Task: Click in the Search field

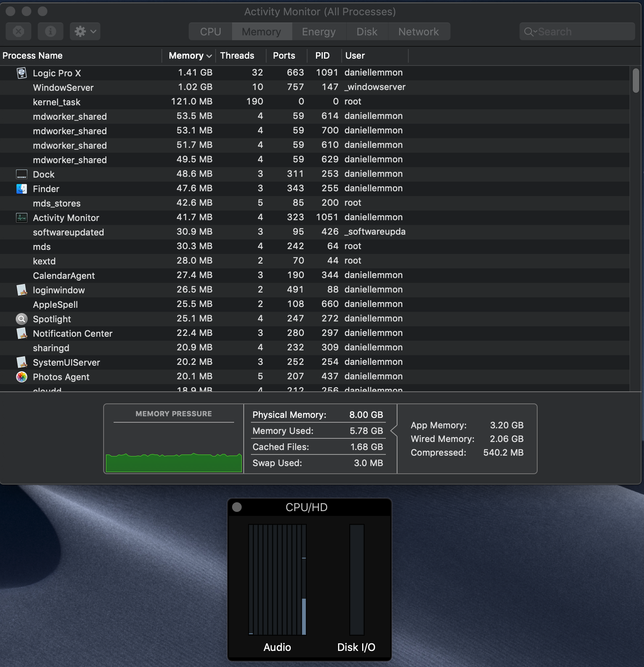Action: (x=577, y=32)
